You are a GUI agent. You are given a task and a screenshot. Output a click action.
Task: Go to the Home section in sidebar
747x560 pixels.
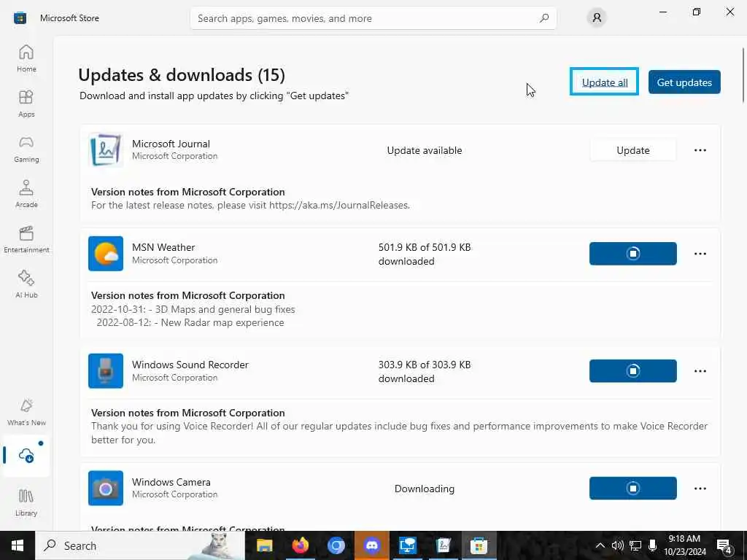(x=26, y=58)
